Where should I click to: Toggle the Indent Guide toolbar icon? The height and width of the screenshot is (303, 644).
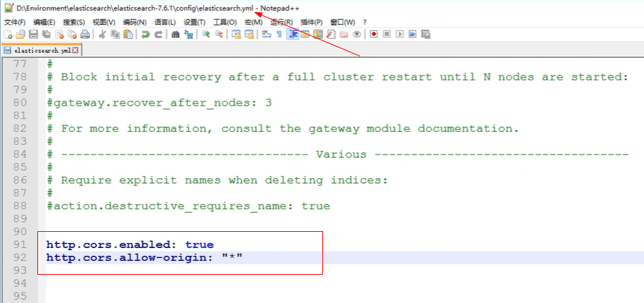[292, 35]
